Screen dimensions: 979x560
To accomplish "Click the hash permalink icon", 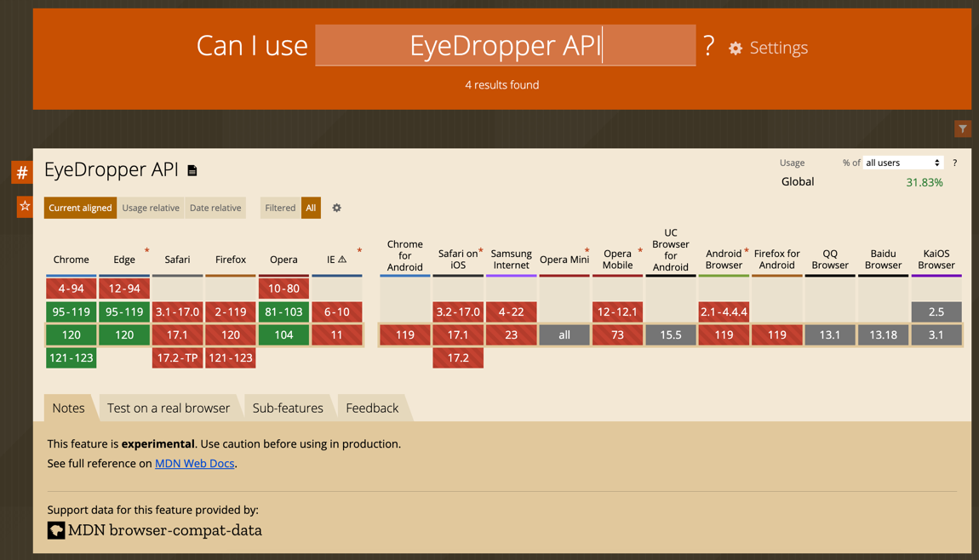I will pyautogui.click(x=22, y=172).
